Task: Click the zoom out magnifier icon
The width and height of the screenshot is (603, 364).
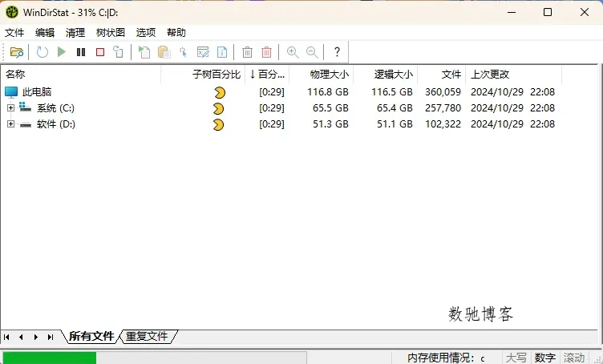Action: pyautogui.click(x=312, y=52)
